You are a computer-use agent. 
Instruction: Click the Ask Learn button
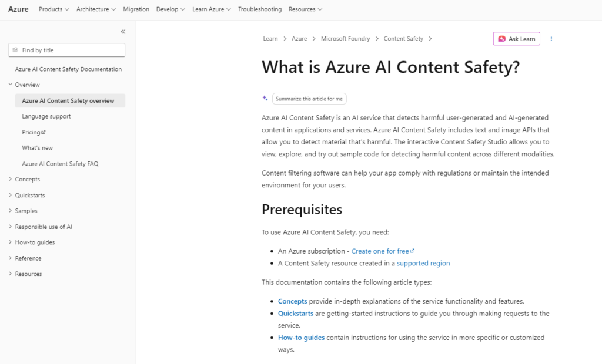516,39
